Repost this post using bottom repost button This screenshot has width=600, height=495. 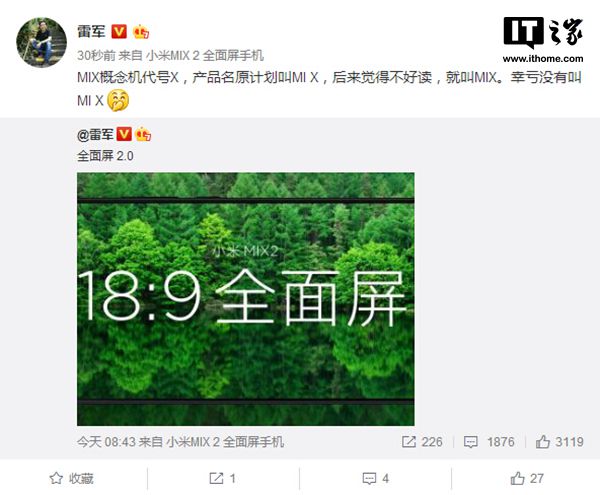point(222,478)
